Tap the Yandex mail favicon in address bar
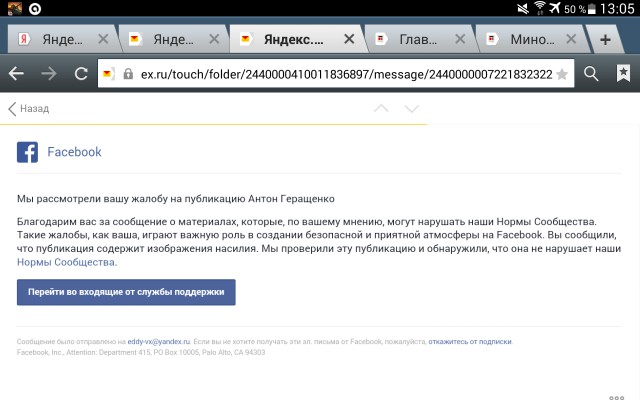The width and height of the screenshot is (640, 400). point(109,74)
